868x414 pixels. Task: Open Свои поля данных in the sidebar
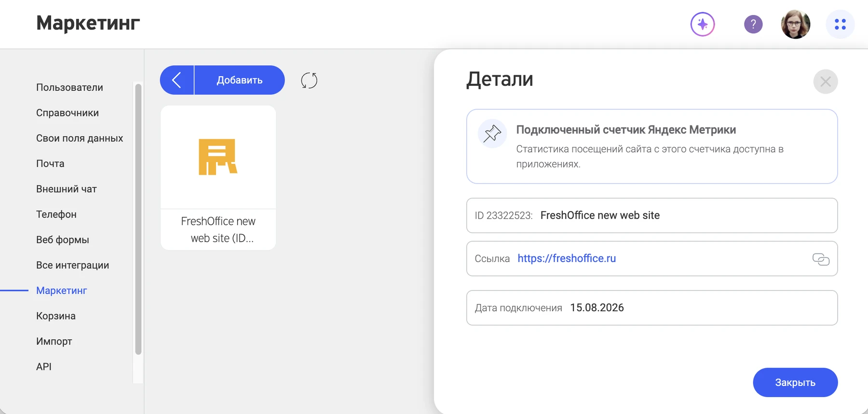[x=80, y=138]
